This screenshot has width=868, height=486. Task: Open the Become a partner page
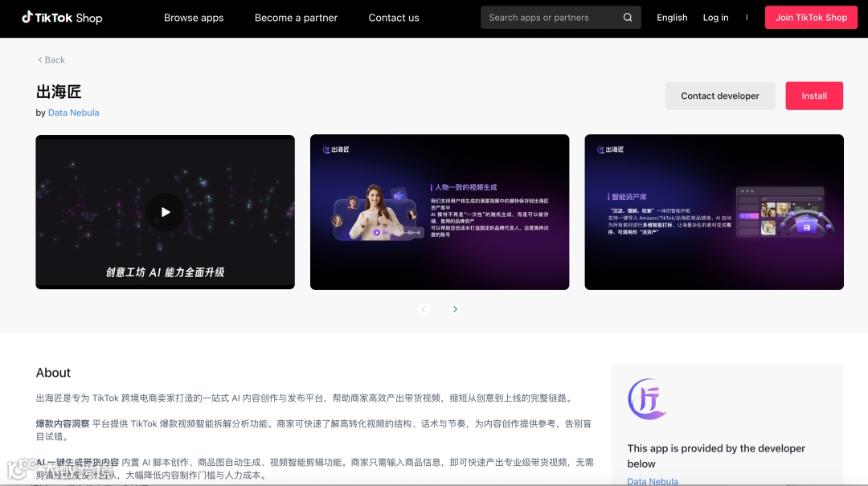click(296, 18)
